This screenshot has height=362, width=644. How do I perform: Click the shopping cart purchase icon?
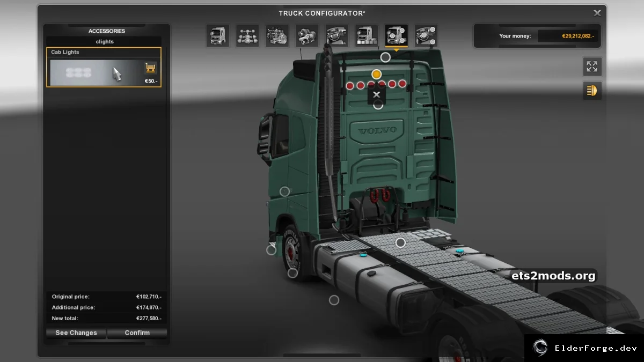[150, 69]
